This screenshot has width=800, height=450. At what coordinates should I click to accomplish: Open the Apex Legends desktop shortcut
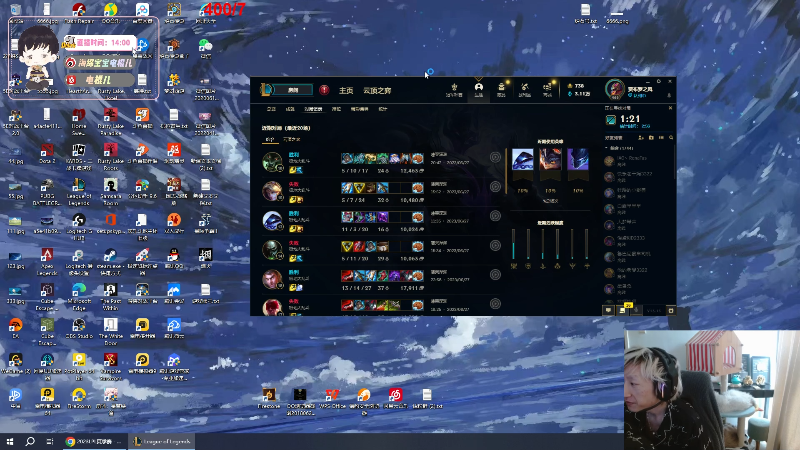point(47,262)
